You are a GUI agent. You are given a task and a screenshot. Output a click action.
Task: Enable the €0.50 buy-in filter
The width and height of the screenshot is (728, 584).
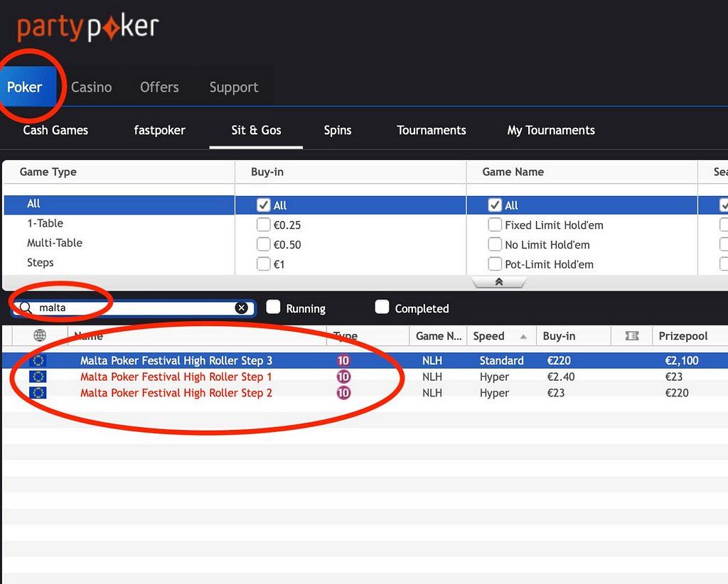[264, 244]
